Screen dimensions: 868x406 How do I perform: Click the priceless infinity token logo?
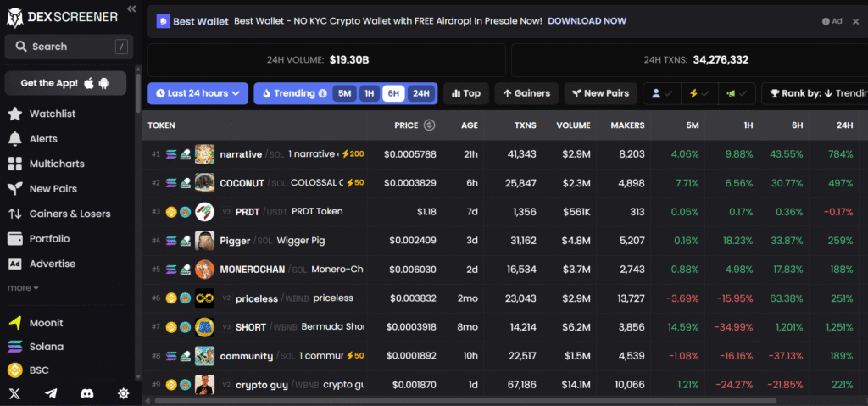pos(204,298)
